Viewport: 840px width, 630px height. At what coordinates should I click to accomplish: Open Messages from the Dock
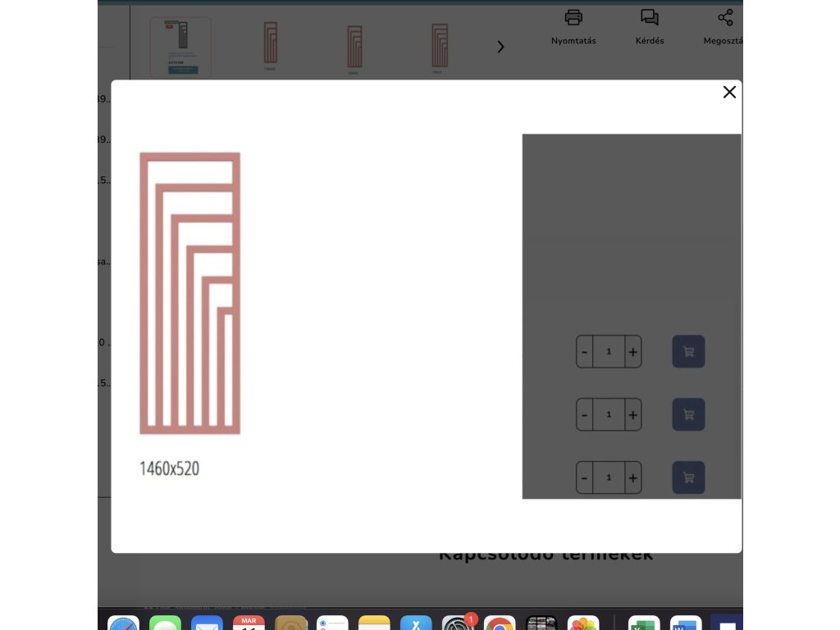tap(165, 623)
